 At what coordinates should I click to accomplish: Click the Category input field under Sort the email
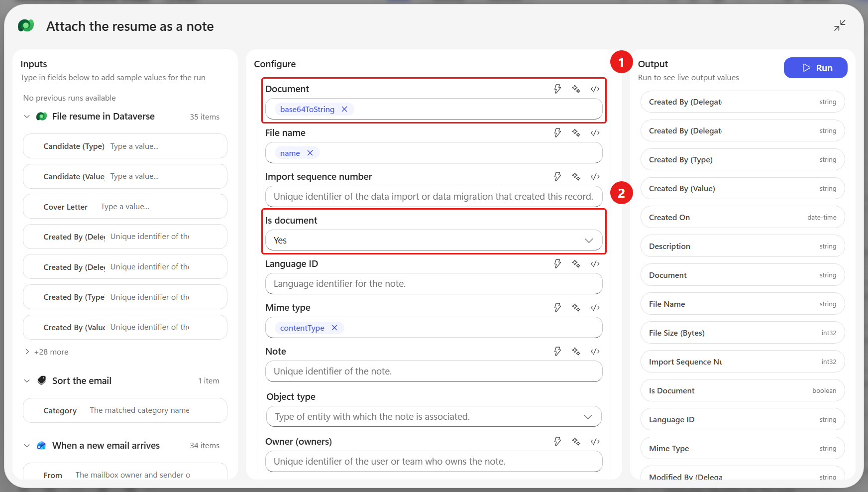coord(125,410)
